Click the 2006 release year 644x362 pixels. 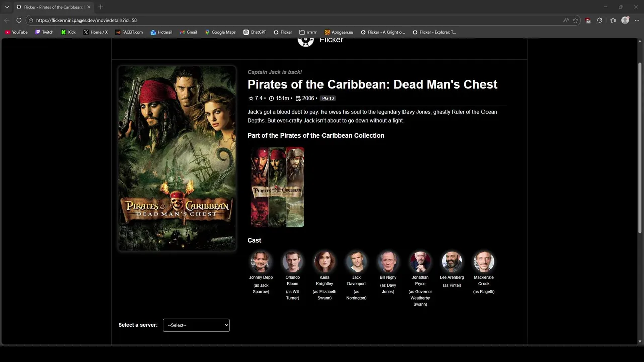click(x=305, y=98)
